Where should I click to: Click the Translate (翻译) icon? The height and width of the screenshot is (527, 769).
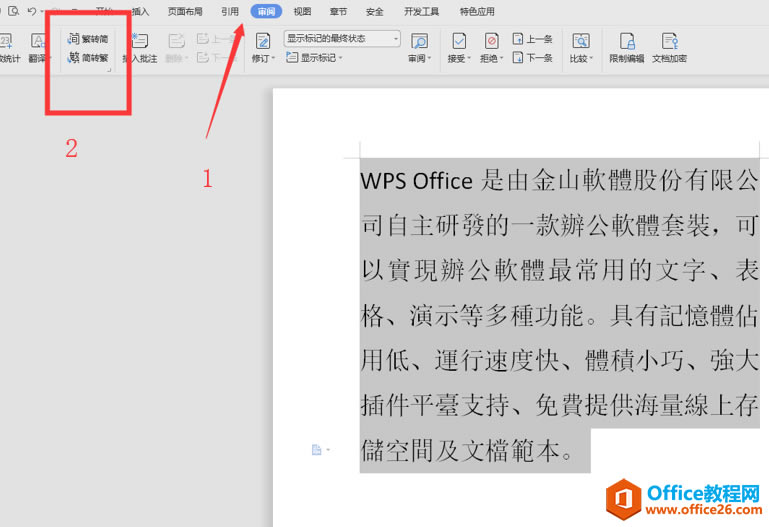pyautogui.click(x=38, y=41)
